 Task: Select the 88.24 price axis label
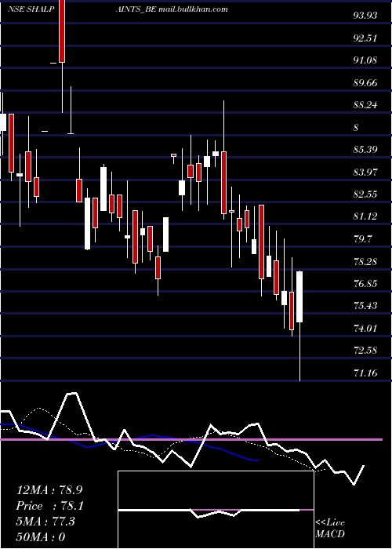(365, 104)
